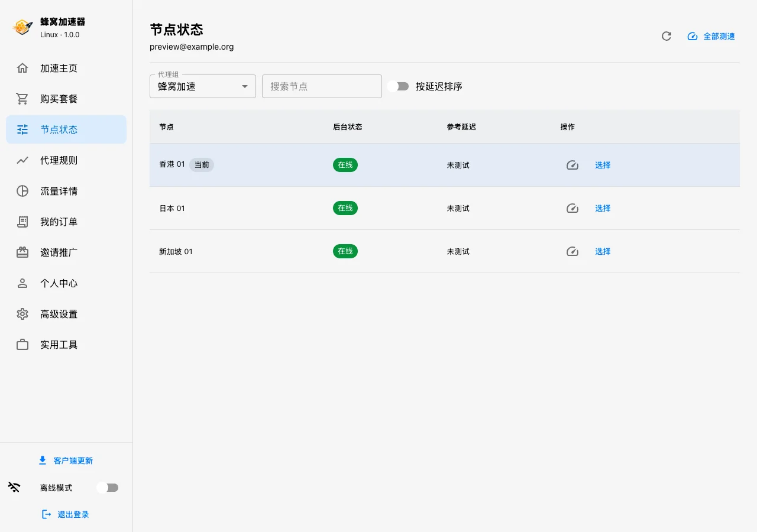Screen dimensions: 757x532
Task: Click 未测试 latency in 日本 01 row
Action: [458, 208]
